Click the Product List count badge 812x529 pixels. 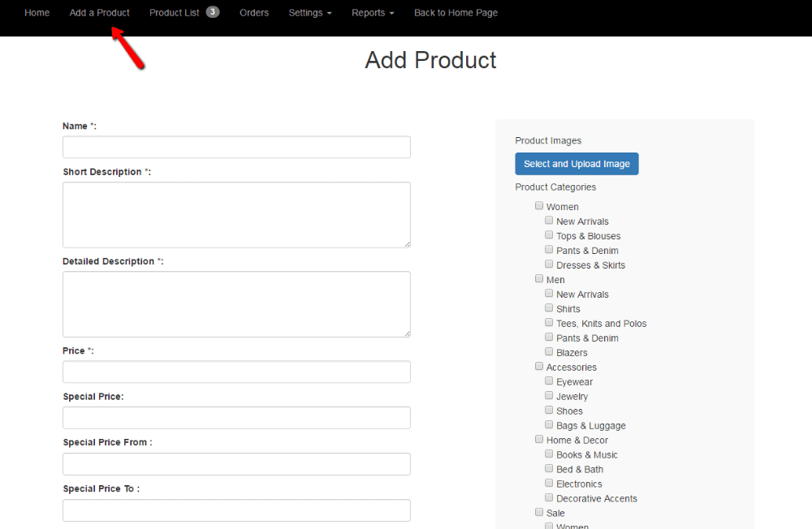pyautogui.click(x=213, y=12)
